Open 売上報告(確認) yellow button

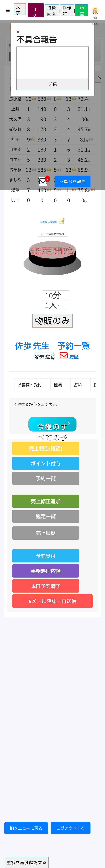tap(46, 448)
